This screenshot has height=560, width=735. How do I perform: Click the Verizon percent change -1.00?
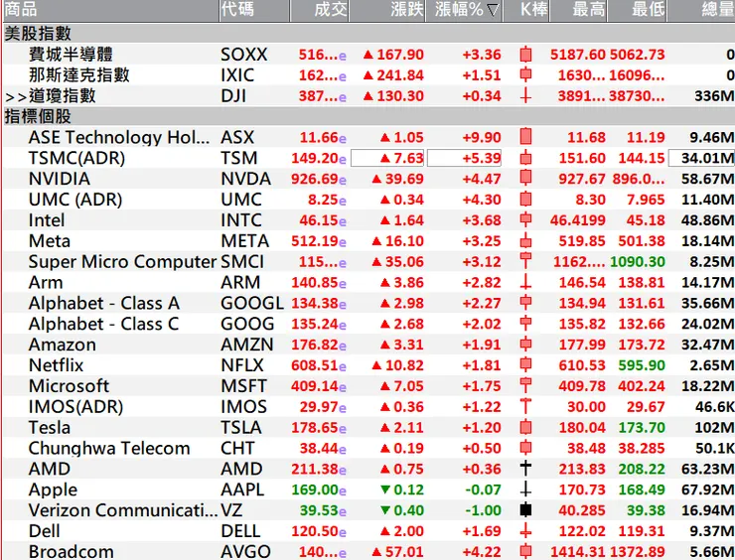(483, 509)
